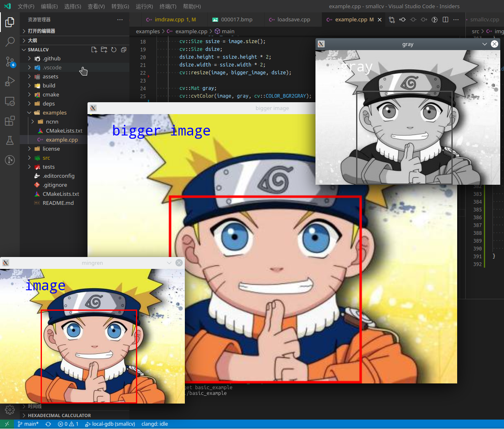Open the 运行(R) menu
504x429 pixels.
click(144, 7)
